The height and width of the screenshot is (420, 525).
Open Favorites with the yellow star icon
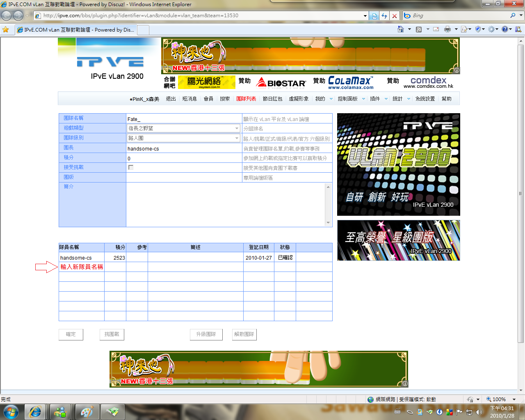[x=6, y=30]
